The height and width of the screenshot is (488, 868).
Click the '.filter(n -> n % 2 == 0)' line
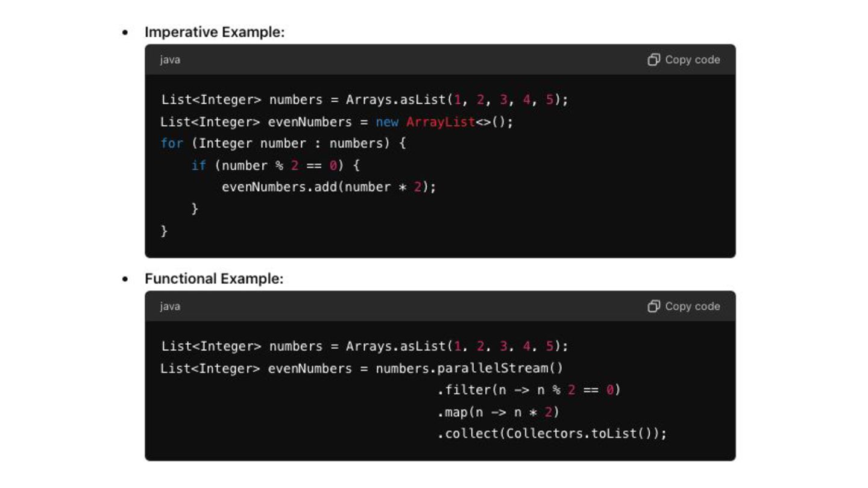tap(529, 390)
